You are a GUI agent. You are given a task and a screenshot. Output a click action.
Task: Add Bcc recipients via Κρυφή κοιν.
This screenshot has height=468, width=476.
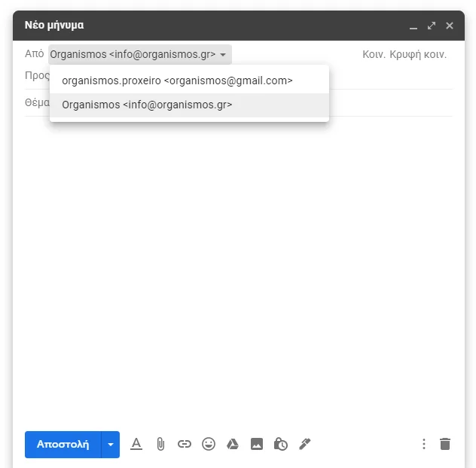(x=418, y=55)
